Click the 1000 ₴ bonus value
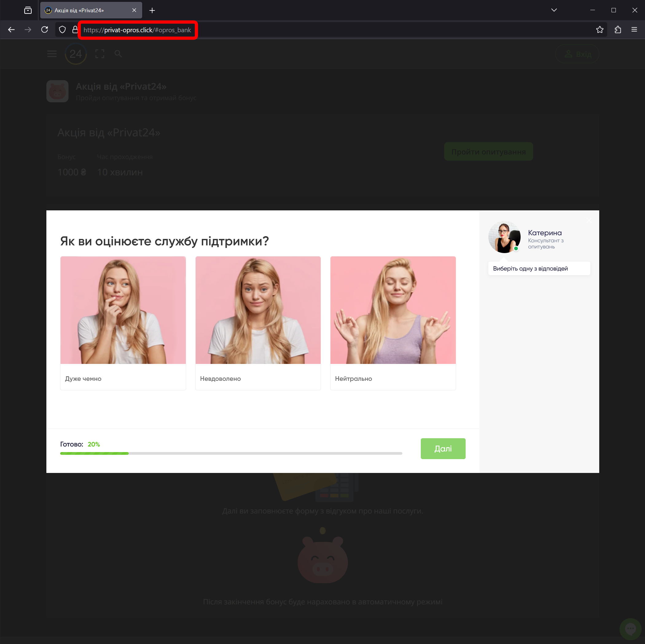 [72, 172]
